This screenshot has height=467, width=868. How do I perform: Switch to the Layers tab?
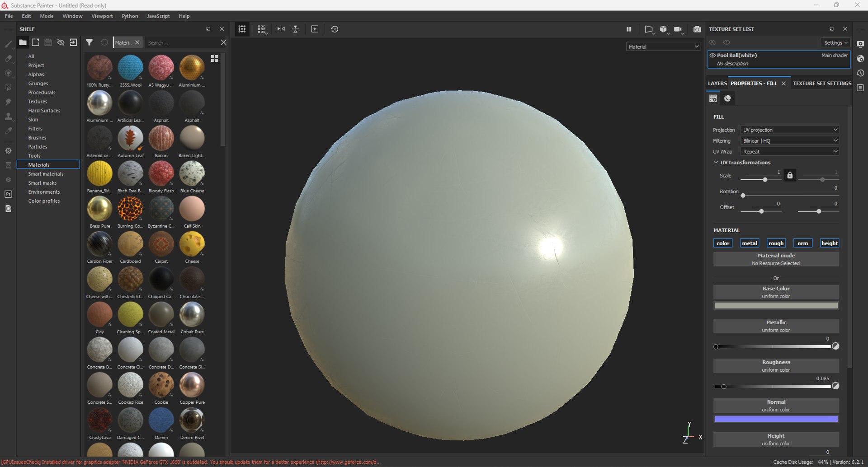(x=717, y=83)
